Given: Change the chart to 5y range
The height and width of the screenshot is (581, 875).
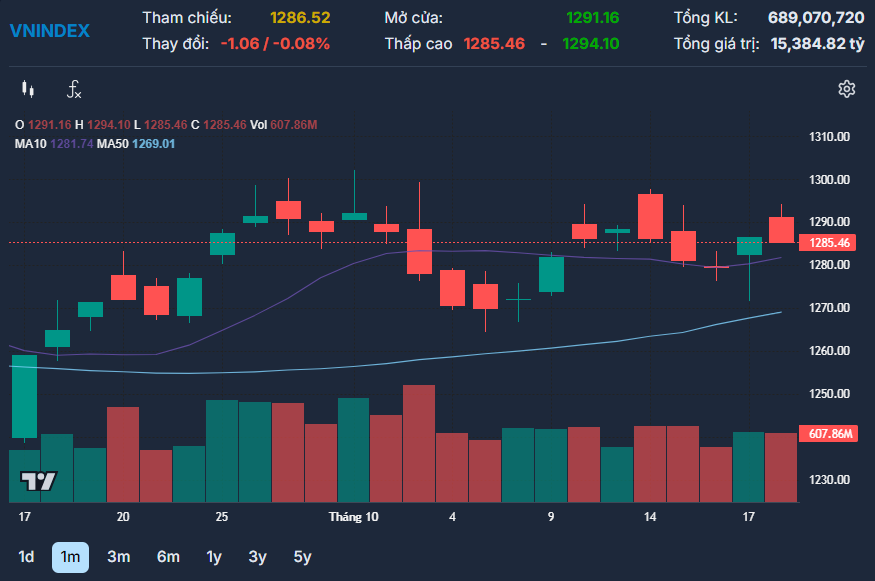Looking at the screenshot, I should click(302, 557).
